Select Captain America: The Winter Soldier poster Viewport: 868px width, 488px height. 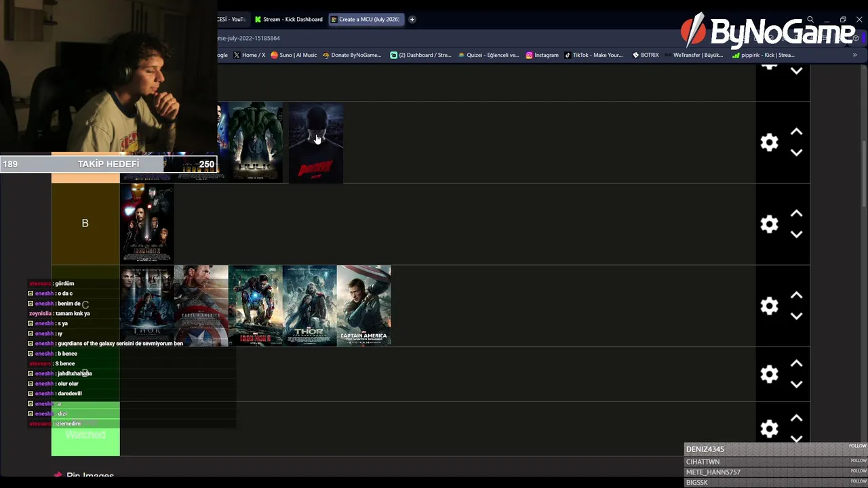pos(364,306)
